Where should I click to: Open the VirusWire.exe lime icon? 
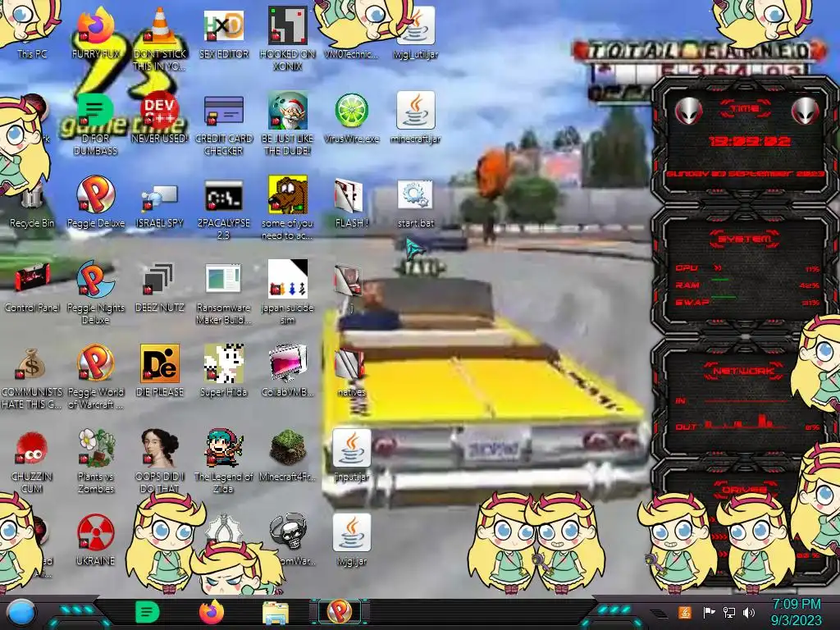[x=351, y=117]
